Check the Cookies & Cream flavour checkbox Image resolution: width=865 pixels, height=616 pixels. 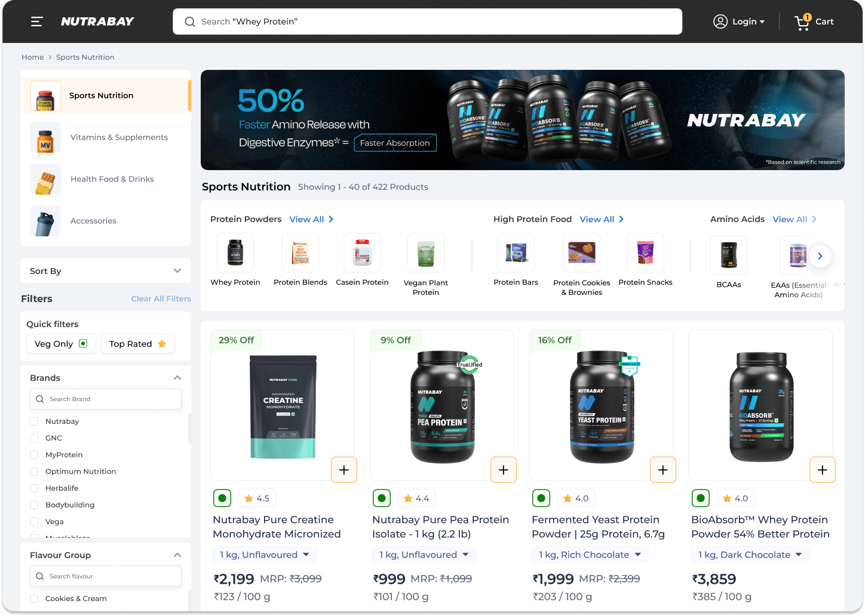click(x=34, y=599)
